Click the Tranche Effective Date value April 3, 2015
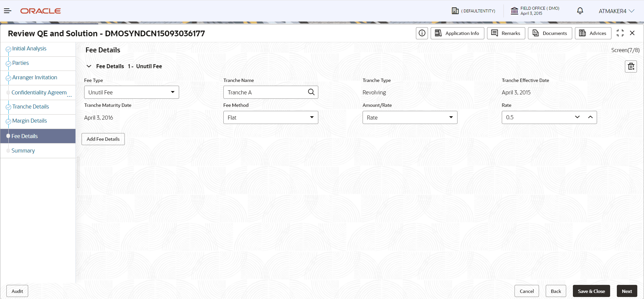 coord(516,92)
